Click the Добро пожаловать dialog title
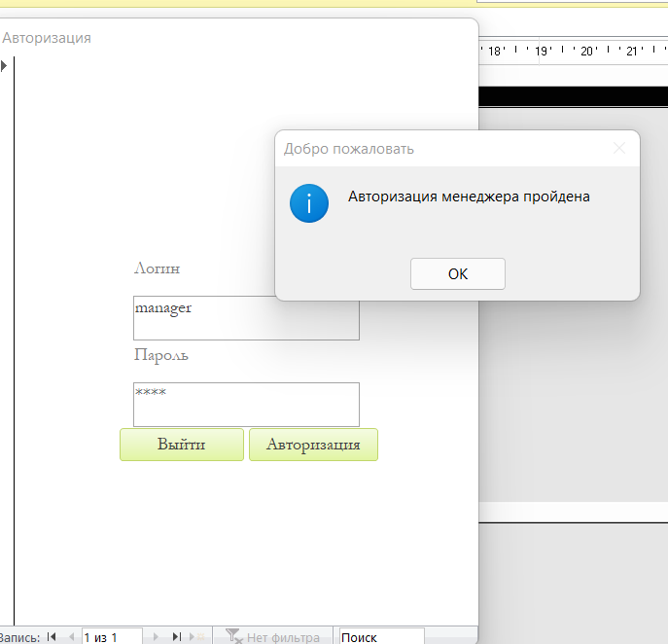This screenshot has width=668, height=644. (349, 149)
